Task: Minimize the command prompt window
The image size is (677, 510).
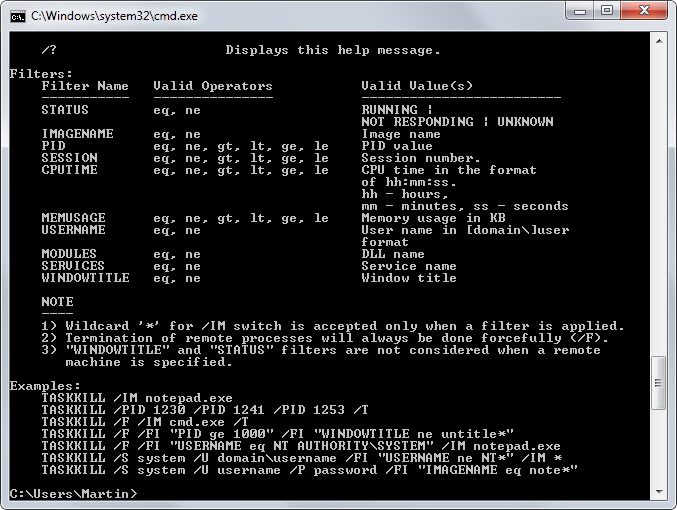Action: point(581,10)
